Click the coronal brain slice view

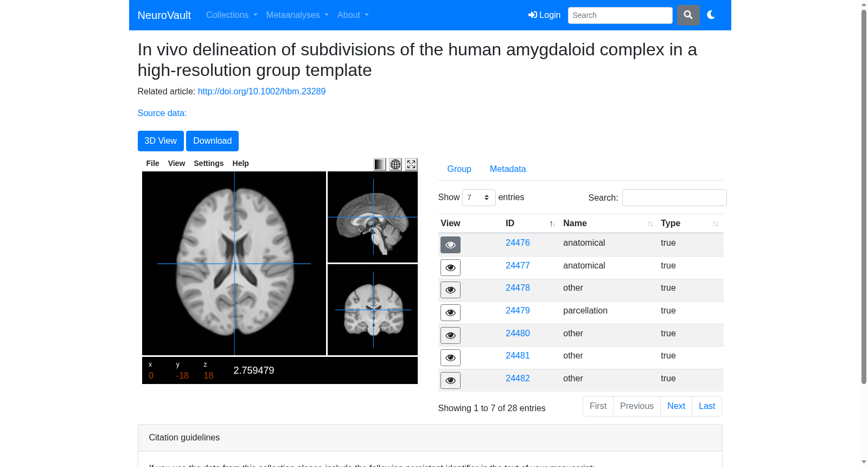(373, 310)
